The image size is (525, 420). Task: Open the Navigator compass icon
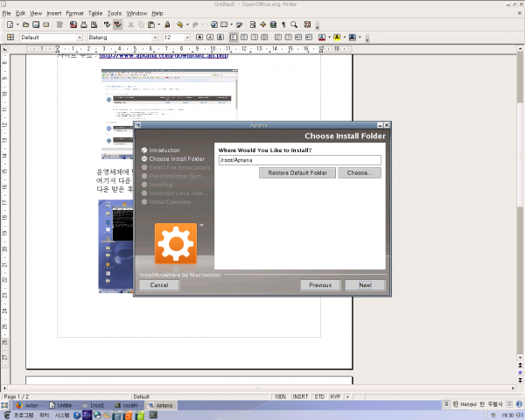pyautogui.click(x=263, y=24)
